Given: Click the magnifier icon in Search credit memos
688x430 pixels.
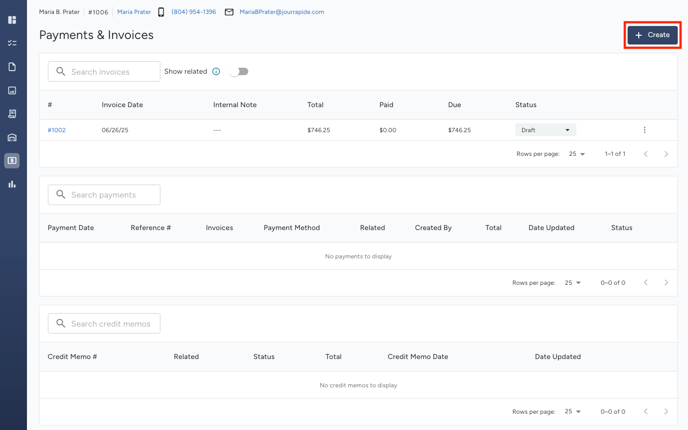Looking at the screenshot, I should [x=61, y=323].
